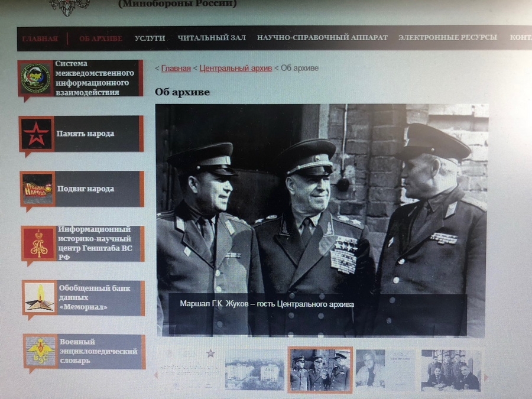Open Военный энциклопедический словарь link
The height and width of the screenshot is (399, 532).
(99, 351)
